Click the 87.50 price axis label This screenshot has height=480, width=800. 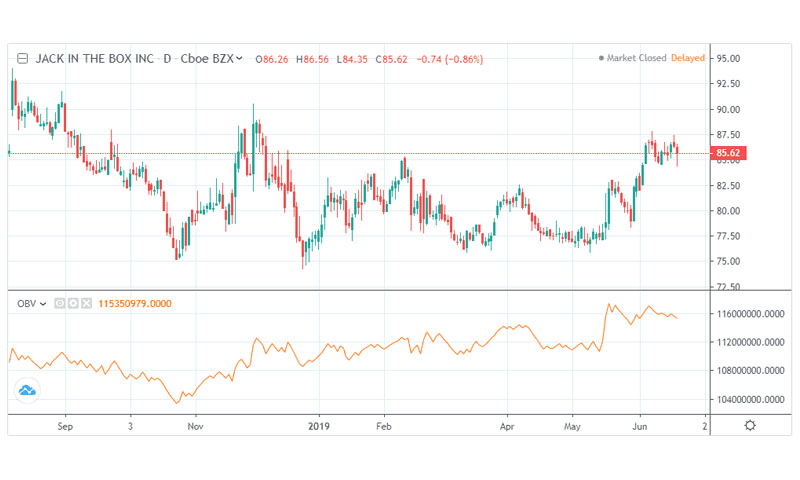point(729,135)
